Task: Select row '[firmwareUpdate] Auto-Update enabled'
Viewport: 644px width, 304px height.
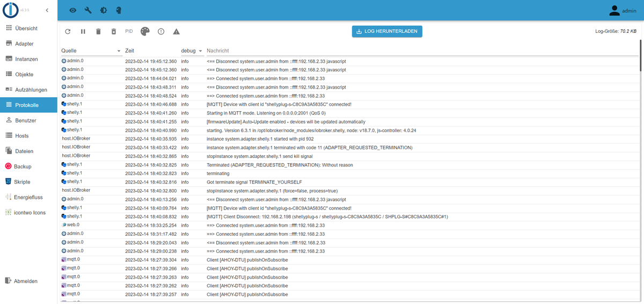Action: pyautogui.click(x=349, y=121)
